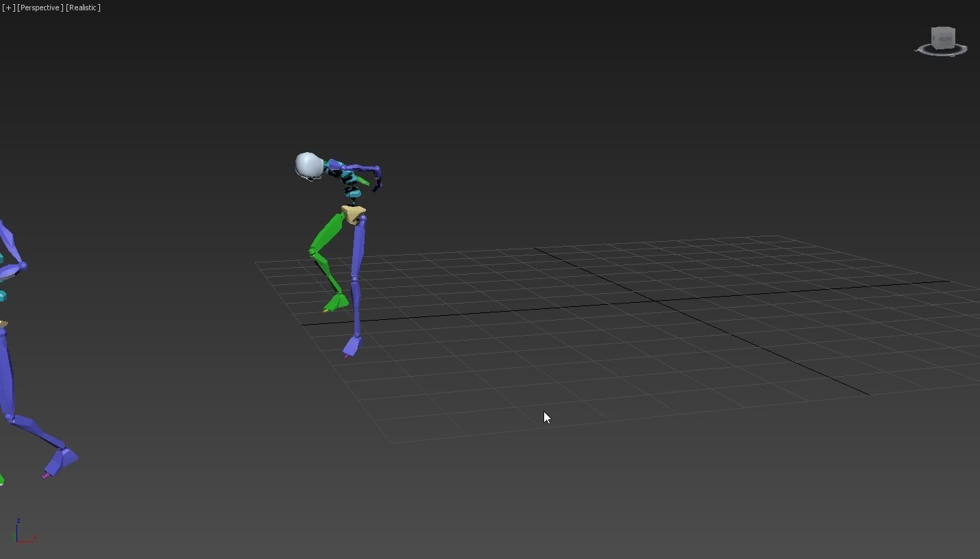980x559 pixels.
Task: Select the skeleton's white head bone
Action: click(x=309, y=166)
